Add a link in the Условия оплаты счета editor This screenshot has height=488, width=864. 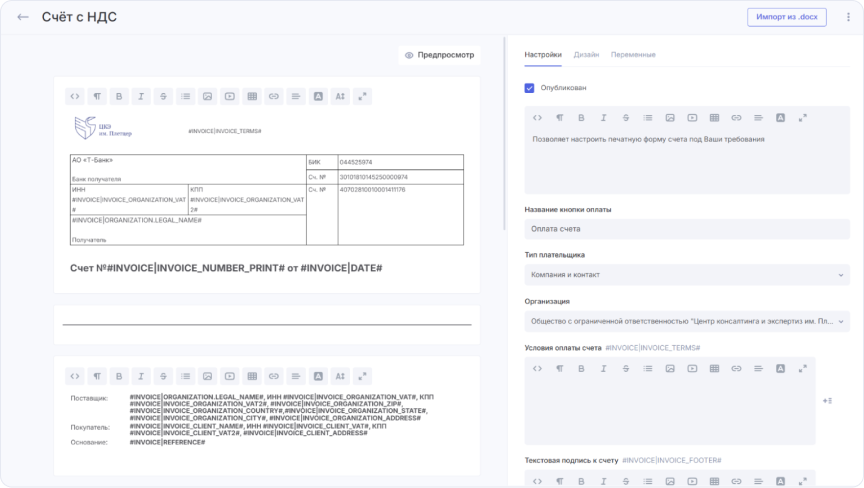[x=736, y=368]
